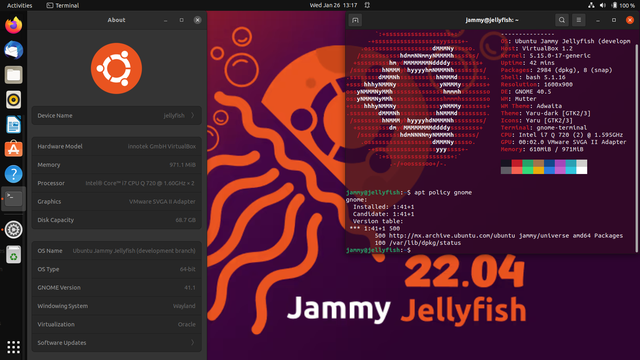
Task: Open the Files manager dock icon
Action: (x=13, y=75)
